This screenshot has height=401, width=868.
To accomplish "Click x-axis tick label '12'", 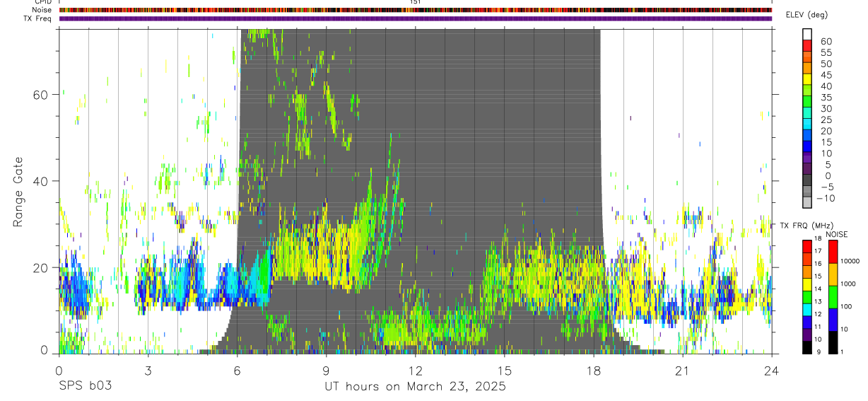I will click(415, 371).
